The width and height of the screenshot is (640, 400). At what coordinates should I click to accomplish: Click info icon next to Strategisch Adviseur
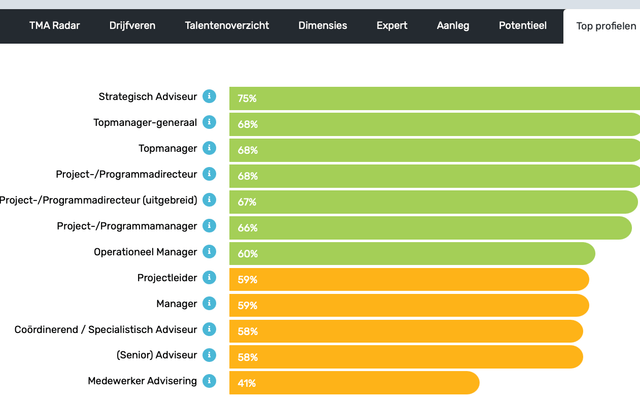[x=209, y=97]
